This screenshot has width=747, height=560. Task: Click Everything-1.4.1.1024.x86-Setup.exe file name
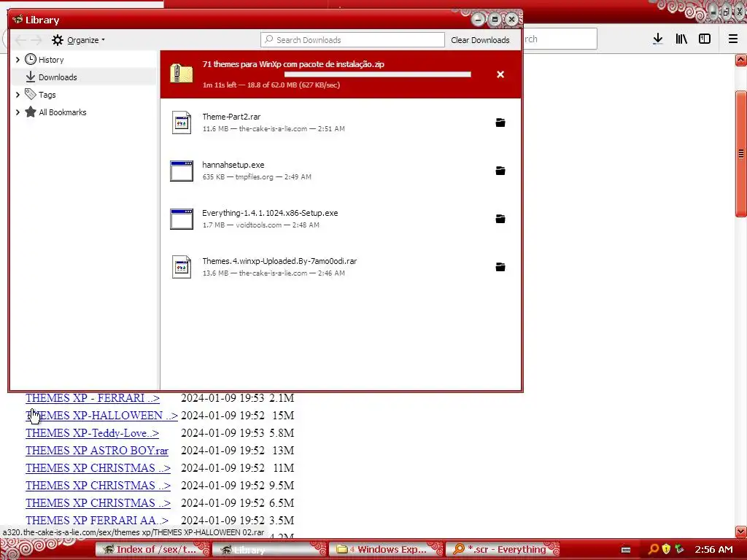tap(270, 213)
